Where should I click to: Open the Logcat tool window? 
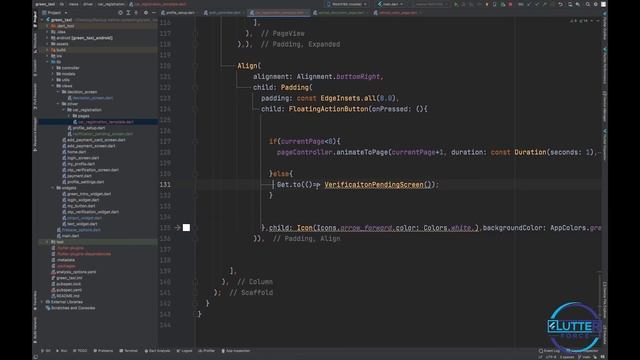pyautogui.click(x=184, y=351)
